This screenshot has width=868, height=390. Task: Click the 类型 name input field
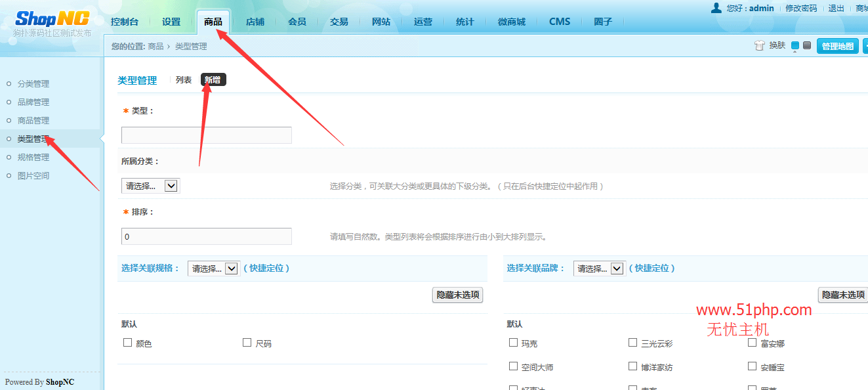207,135
